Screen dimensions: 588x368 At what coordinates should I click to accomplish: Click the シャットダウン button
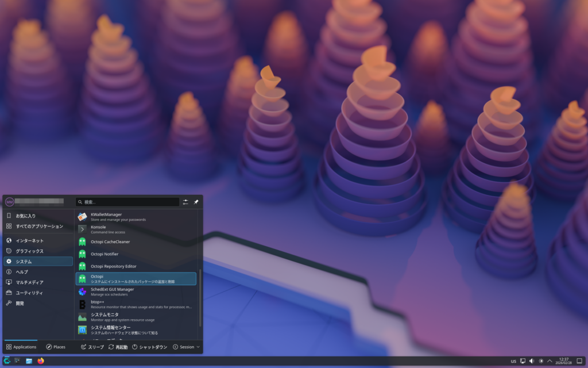149,347
